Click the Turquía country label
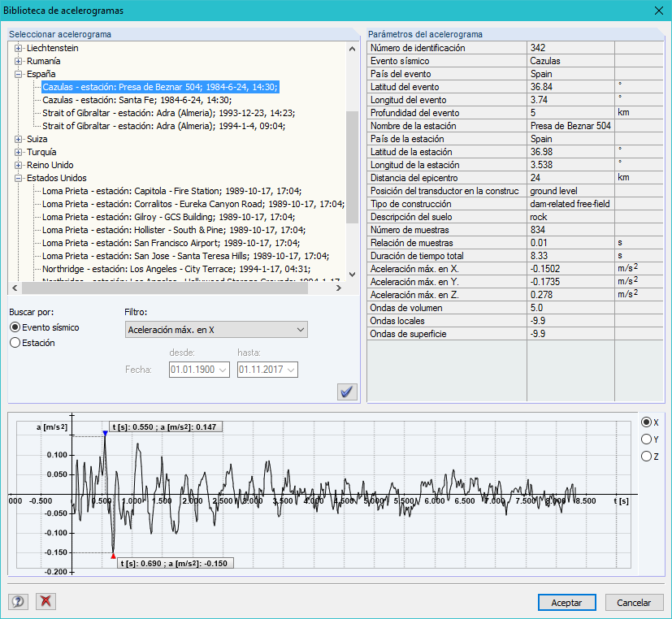Screen dimensions: 672x619 pyautogui.click(x=41, y=152)
